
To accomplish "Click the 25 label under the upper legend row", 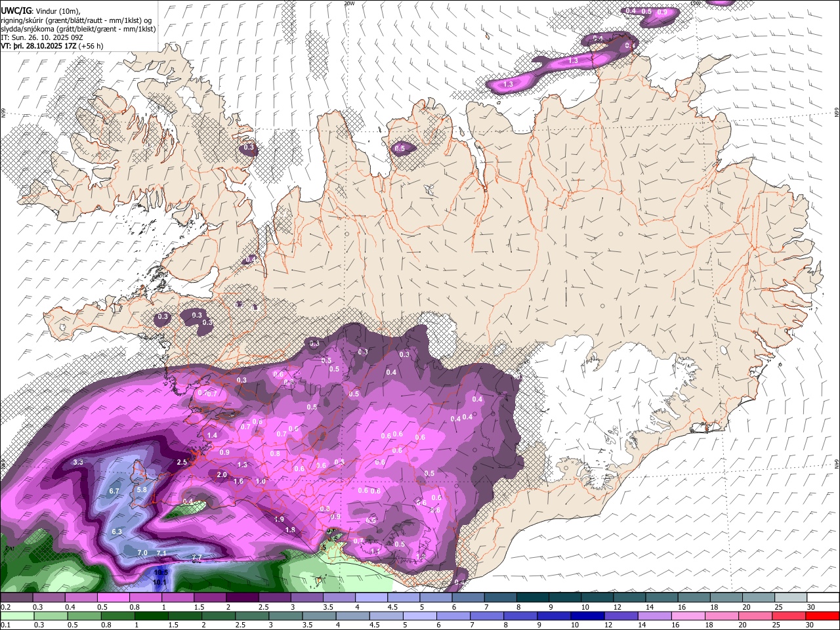I will pos(780,607).
